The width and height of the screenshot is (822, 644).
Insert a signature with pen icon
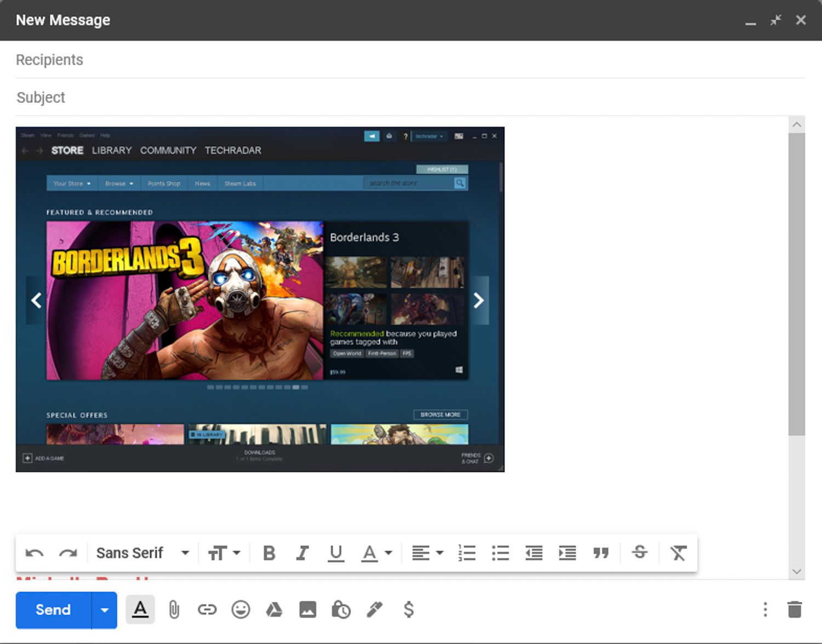click(375, 609)
